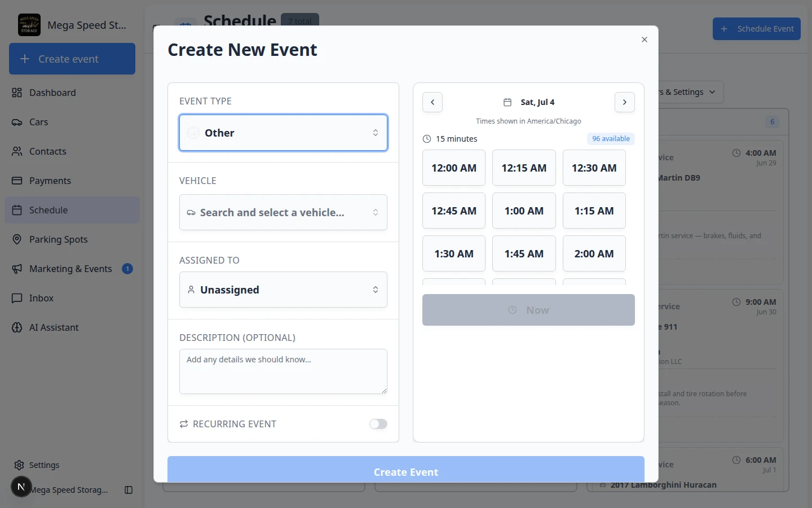
Task: Select the 12:30 AM time slot
Action: [594, 168]
